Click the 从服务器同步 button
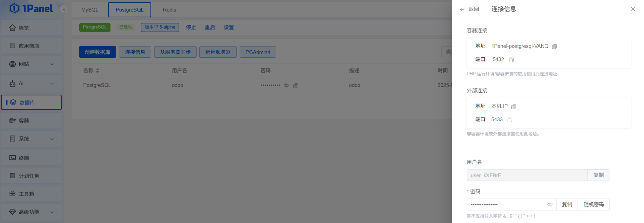Image resolution: width=644 pixels, height=223 pixels. point(175,52)
